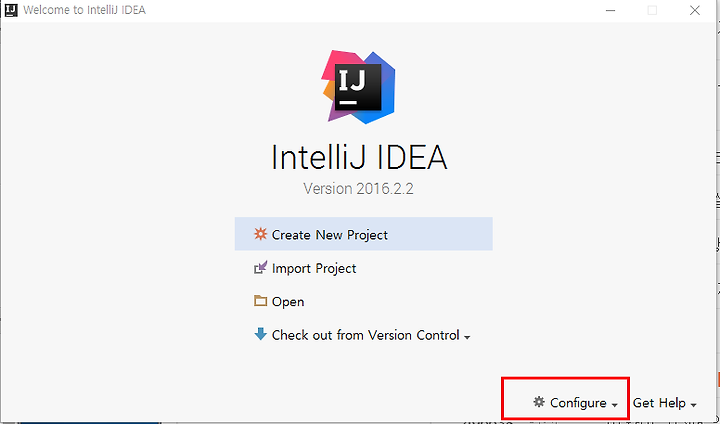Viewport: 720px width, 424px height.
Task: Select the Create New Project text label
Action: (x=330, y=235)
